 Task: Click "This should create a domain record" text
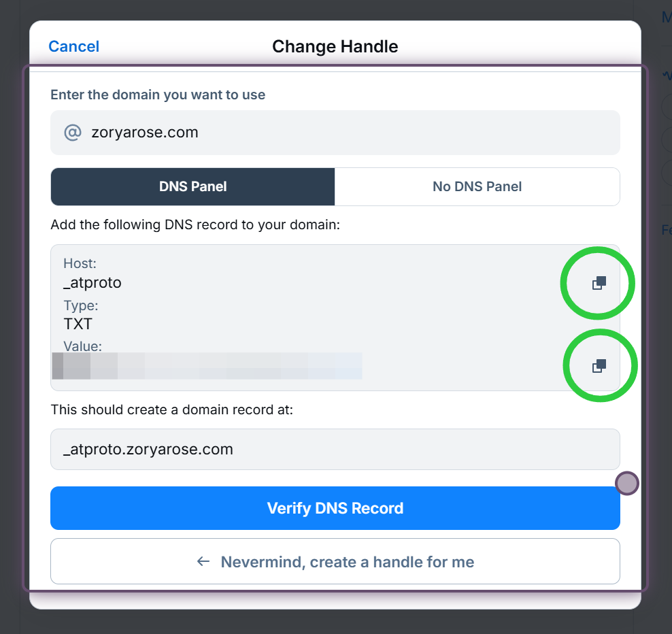[x=171, y=410]
